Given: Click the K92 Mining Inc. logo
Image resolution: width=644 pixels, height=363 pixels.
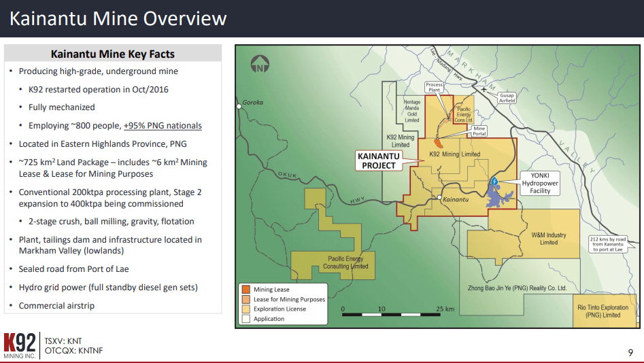Looking at the screenshot, I should tap(20, 345).
